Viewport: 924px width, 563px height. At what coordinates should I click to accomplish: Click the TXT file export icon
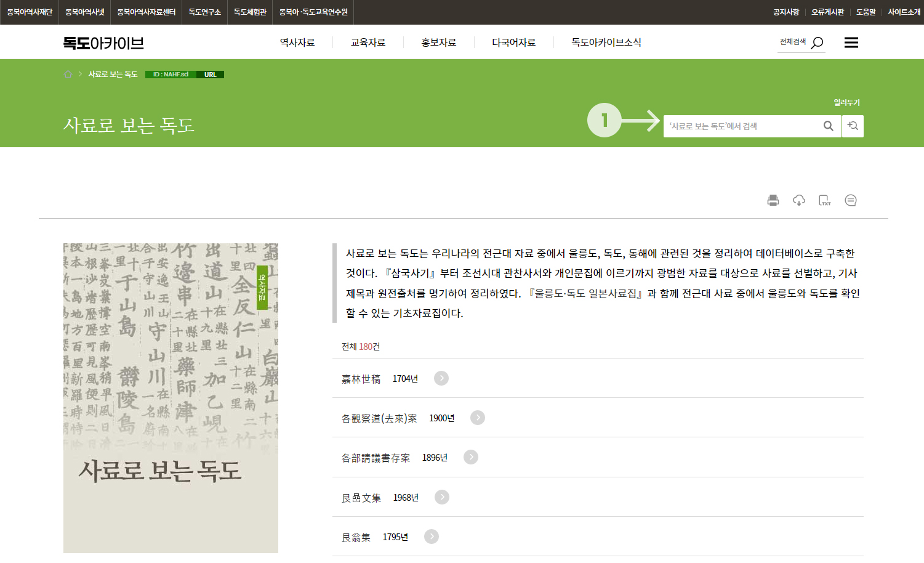[x=825, y=200]
